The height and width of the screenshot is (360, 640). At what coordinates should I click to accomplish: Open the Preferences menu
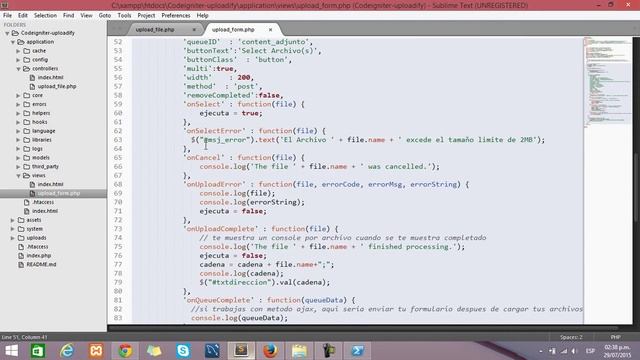(x=176, y=16)
